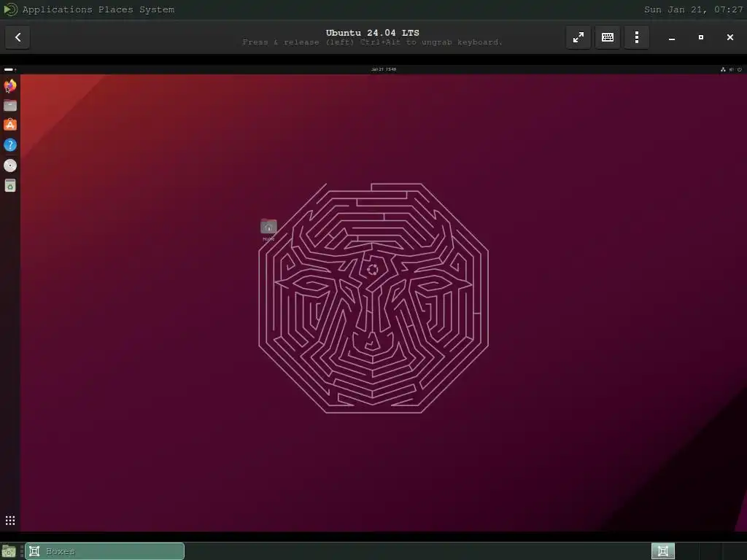The width and height of the screenshot is (747, 560).
Task: Open the Ubuntu App Center icon
Action: [10, 125]
